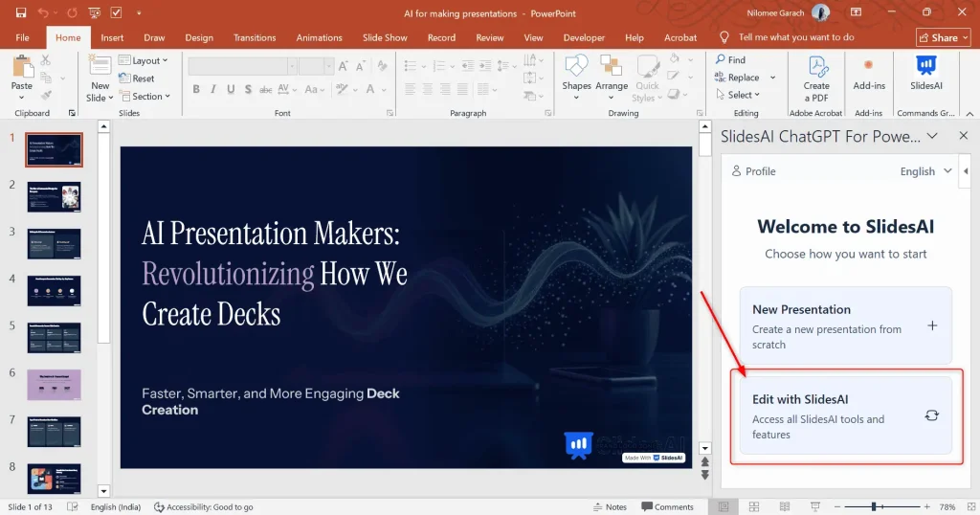Screen dimensions: 980x515
Task: Click the New Presentation card
Action: [x=846, y=325]
